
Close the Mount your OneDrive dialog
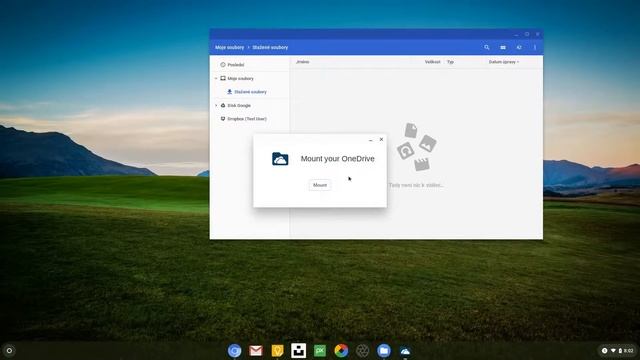(381, 139)
